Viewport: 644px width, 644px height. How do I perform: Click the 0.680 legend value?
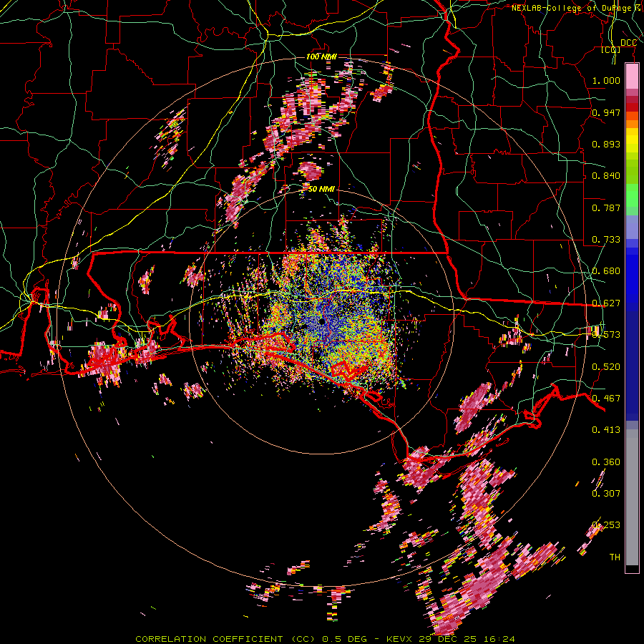[606, 271]
